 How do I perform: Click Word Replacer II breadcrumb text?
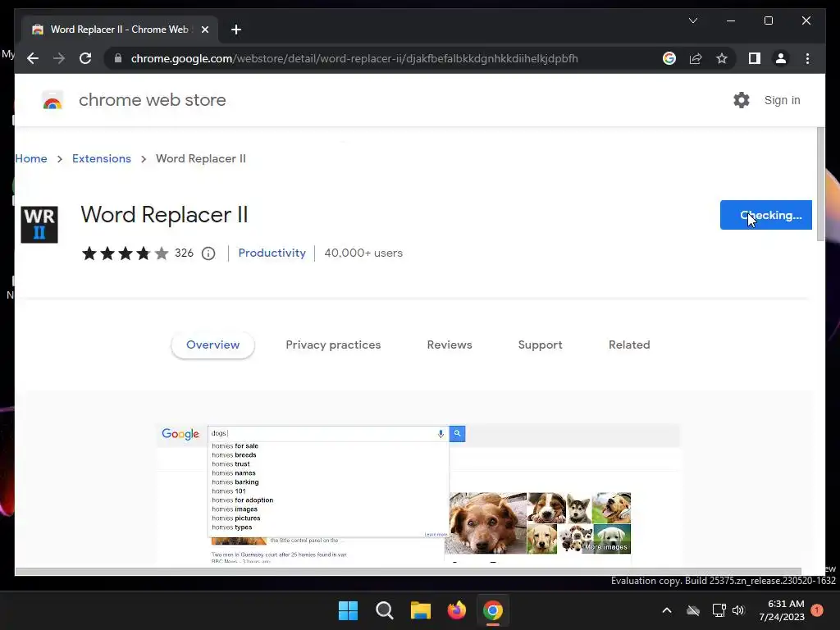[x=201, y=158]
